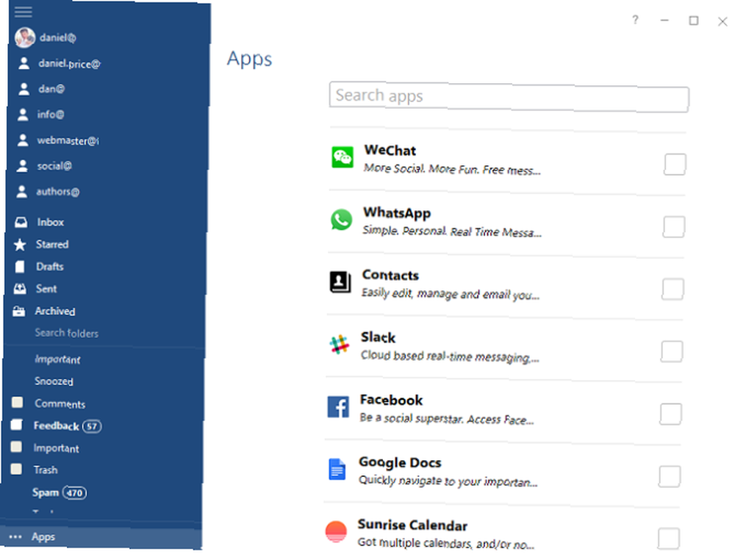Open the italic Important smart folder
This screenshot has height=560, width=735.
[x=57, y=359]
